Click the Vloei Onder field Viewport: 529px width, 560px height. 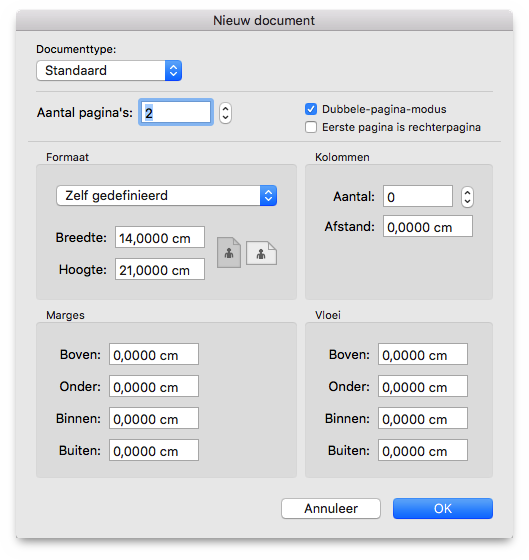coord(423,386)
